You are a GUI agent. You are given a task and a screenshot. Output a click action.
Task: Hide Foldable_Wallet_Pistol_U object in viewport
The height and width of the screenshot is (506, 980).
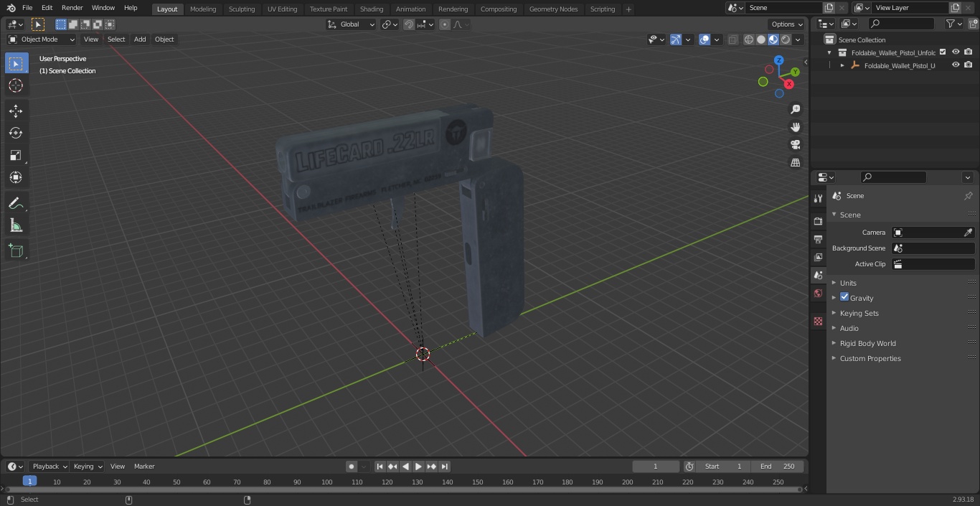[x=956, y=65]
